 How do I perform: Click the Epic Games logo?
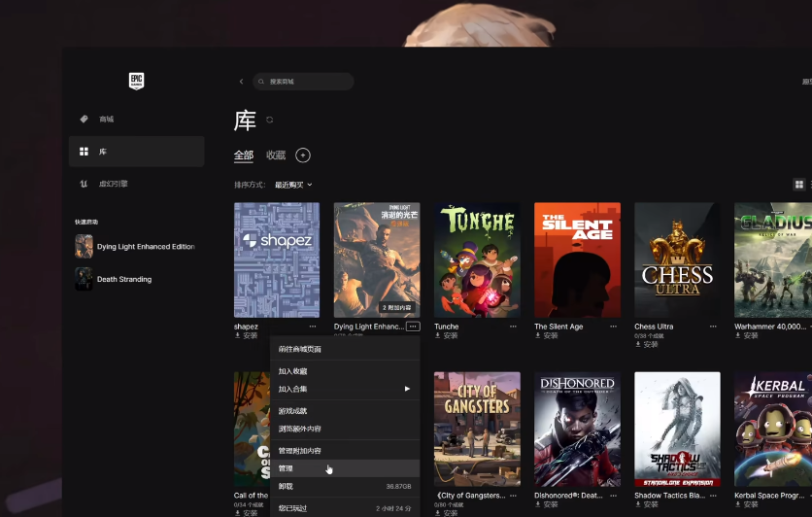(136, 81)
